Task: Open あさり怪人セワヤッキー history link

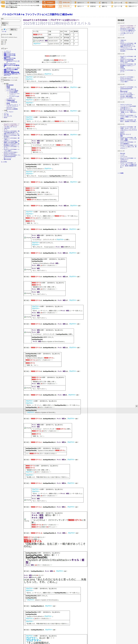Action: pos(127,109)
